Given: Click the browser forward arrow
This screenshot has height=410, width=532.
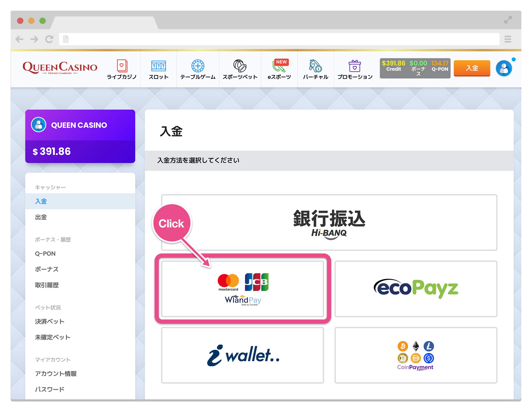Looking at the screenshot, I should (x=34, y=39).
